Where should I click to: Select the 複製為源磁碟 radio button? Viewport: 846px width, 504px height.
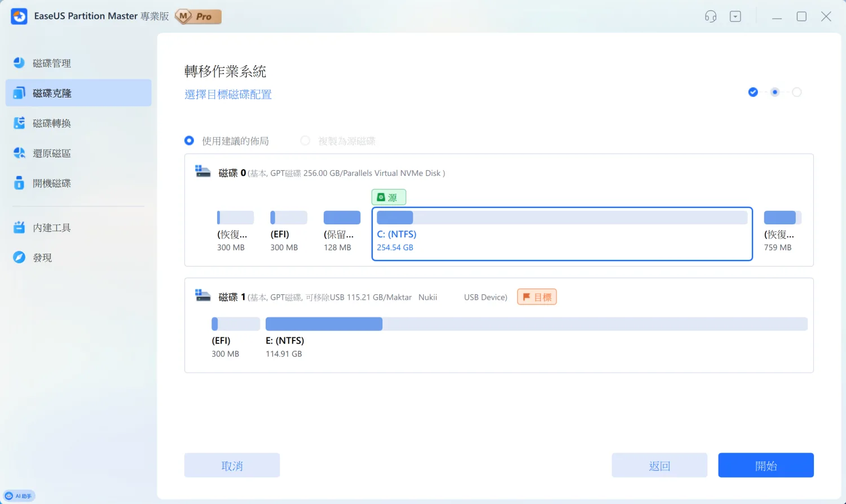click(305, 140)
